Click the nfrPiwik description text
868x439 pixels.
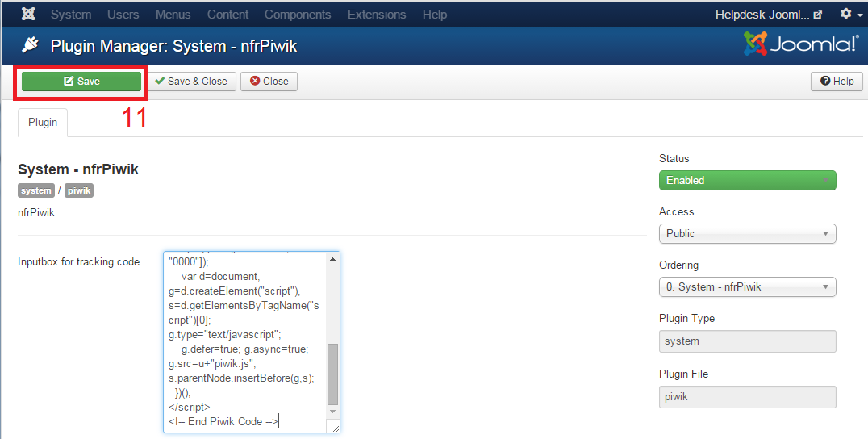36,212
